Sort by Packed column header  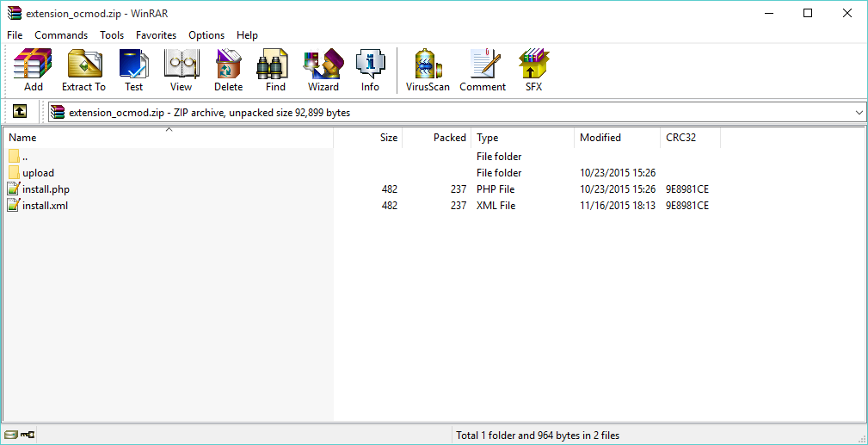point(436,138)
